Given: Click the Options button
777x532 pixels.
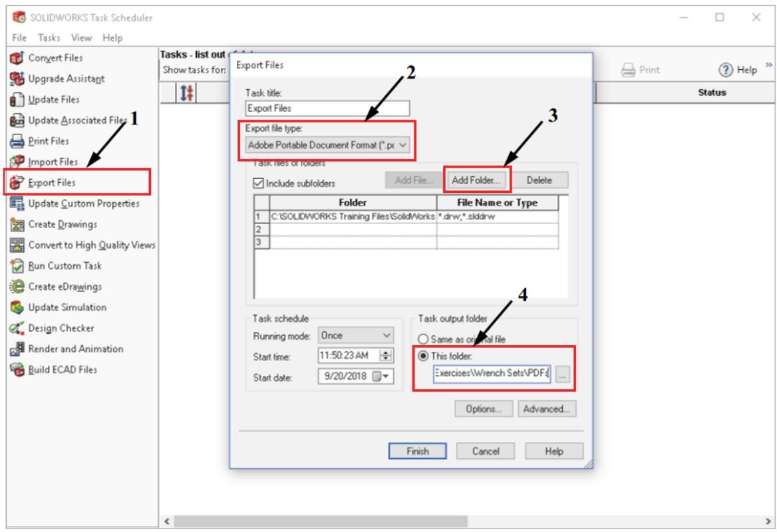Looking at the screenshot, I should click(484, 409).
